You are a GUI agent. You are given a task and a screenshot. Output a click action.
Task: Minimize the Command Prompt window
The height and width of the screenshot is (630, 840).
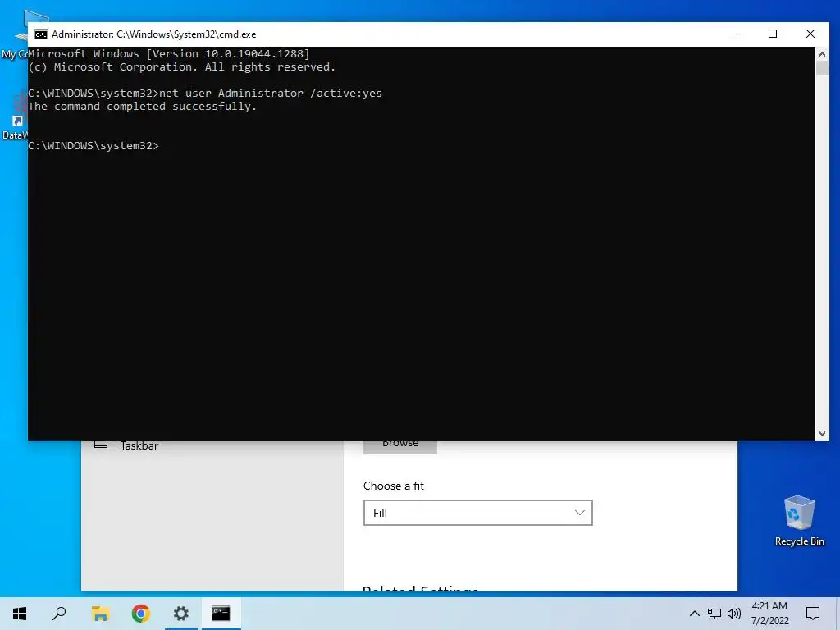[736, 34]
